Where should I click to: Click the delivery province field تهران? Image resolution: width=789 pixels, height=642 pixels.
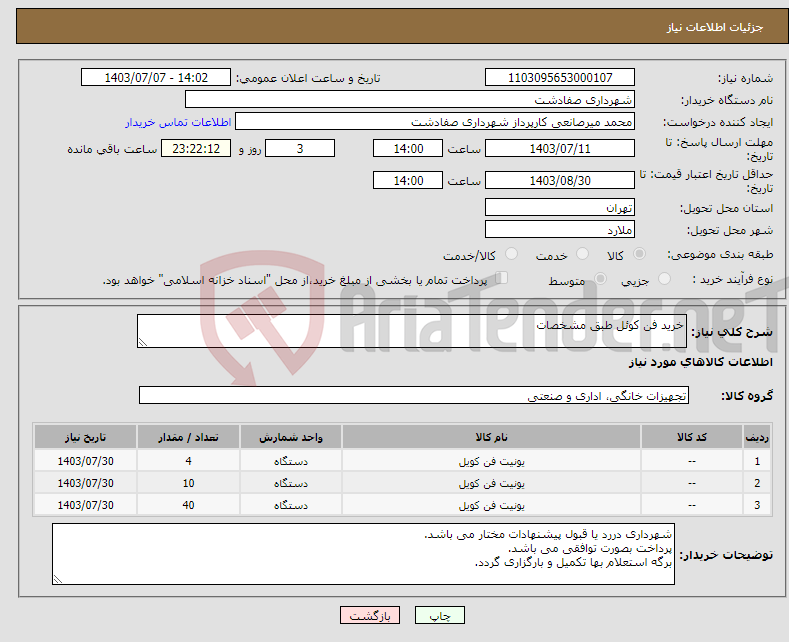pyautogui.click(x=560, y=207)
